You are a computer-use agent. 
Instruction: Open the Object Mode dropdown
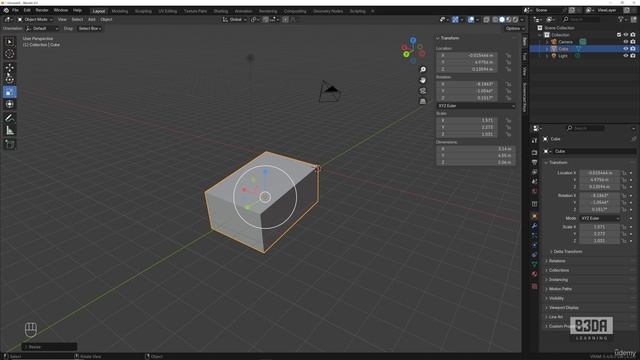[x=35, y=20]
